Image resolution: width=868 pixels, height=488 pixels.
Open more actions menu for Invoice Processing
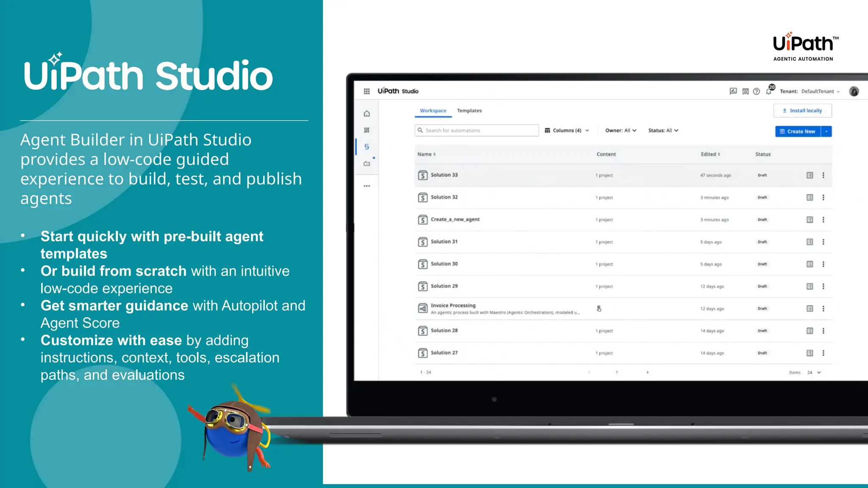823,309
